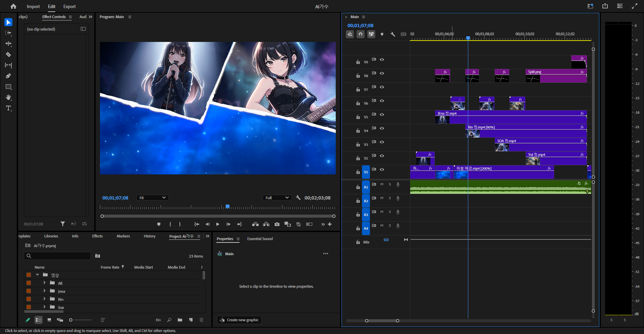Step back one frame
Image resolution: width=644 pixels, height=334 pixels.
[207, 224]
